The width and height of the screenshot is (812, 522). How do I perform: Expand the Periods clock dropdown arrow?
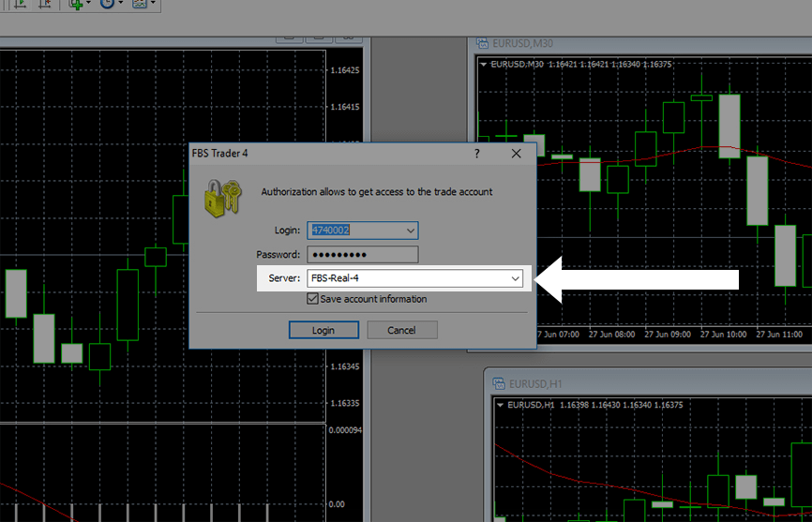121,4
